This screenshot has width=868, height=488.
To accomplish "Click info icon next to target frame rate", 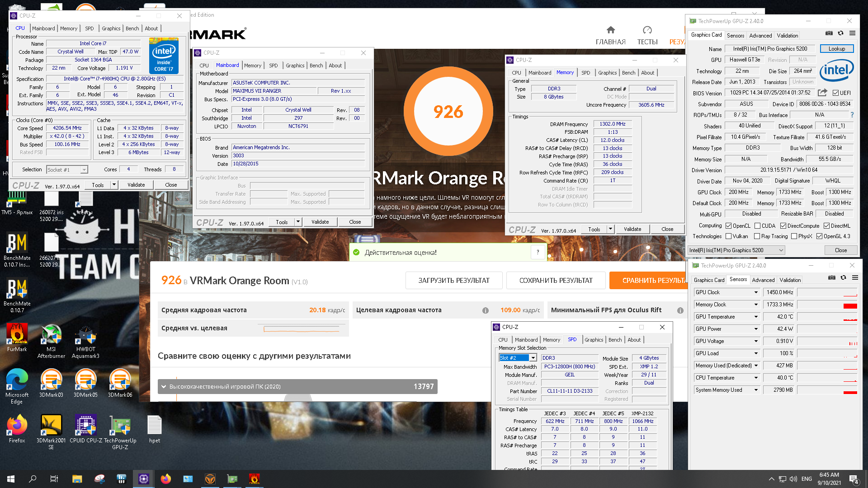I will click(x=485, y=310).
